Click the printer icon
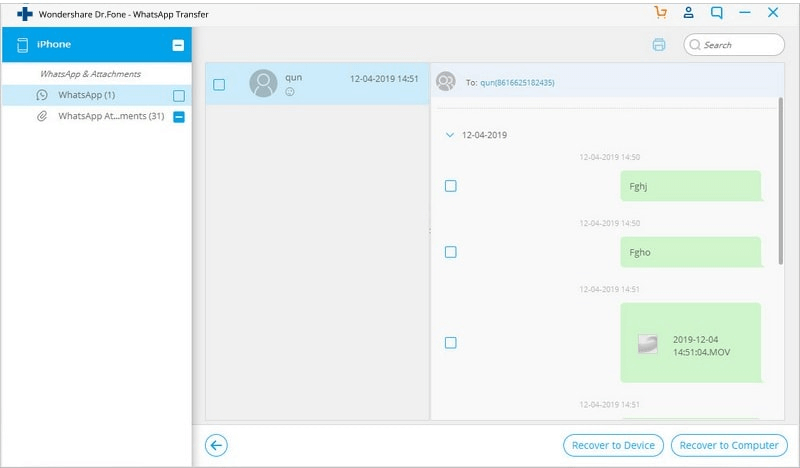Viewport: 800px width, 468px height. 659,45
